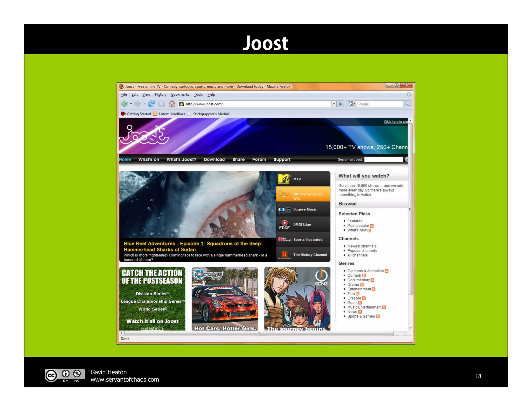Go to the Joost Download page
The width and height of the screenshot is (532, 411).
click(x=214, y=159)
